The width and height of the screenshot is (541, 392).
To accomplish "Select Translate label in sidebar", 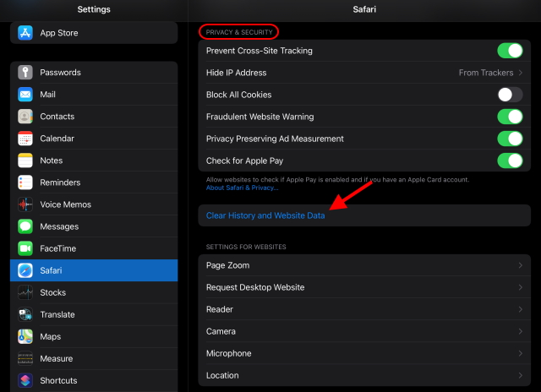I will pos(57,315).
